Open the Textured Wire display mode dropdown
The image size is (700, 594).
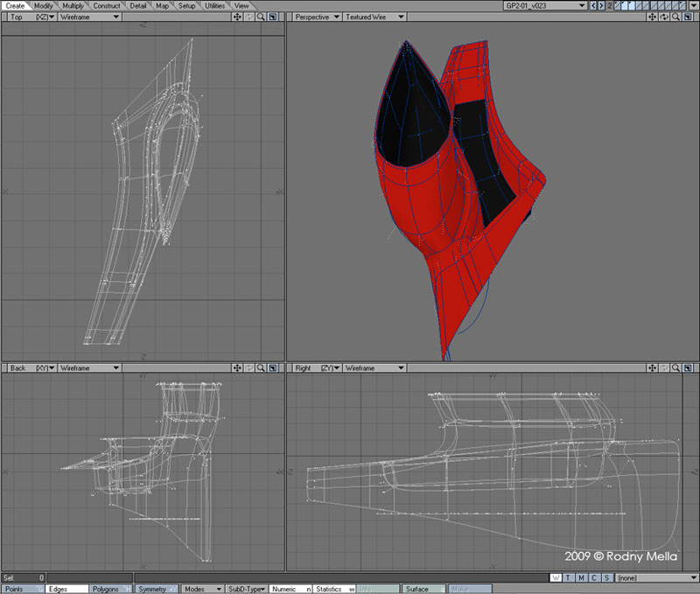pos(373,17)
